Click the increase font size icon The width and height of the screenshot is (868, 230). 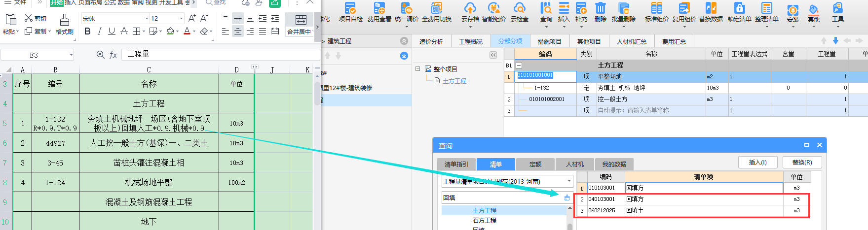point(192,18)
